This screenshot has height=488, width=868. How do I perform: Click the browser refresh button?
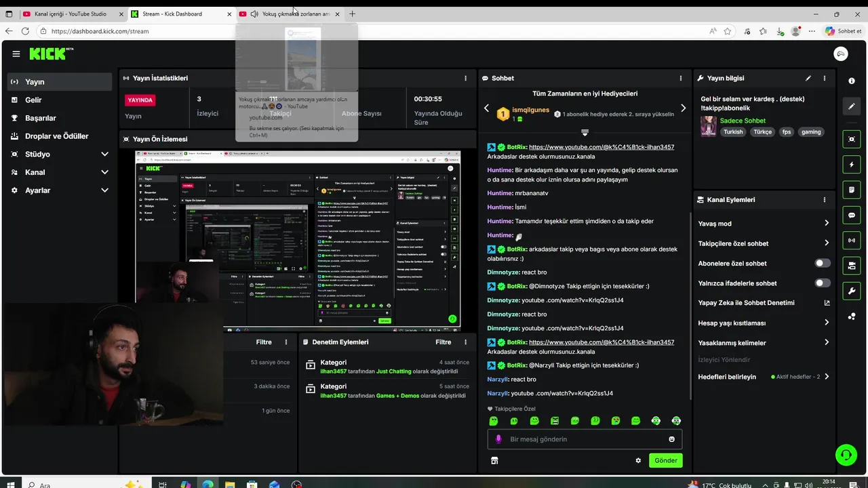pos(25,31)
